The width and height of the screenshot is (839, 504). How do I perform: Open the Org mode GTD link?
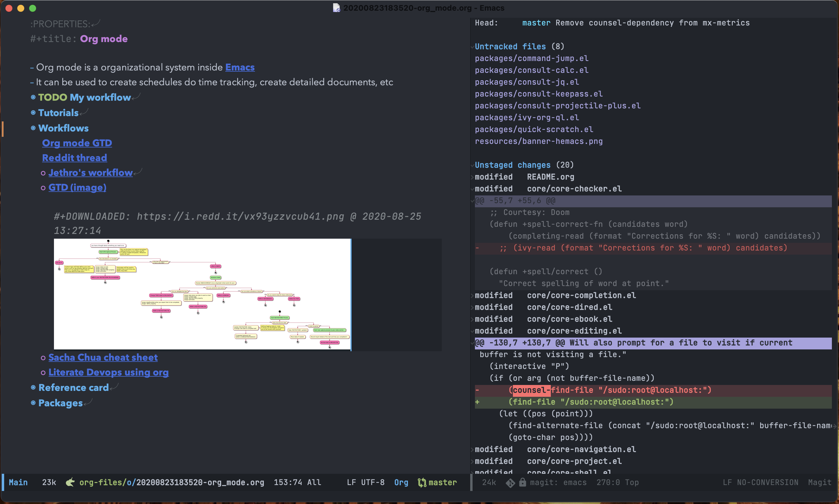[x=77, y=143]
